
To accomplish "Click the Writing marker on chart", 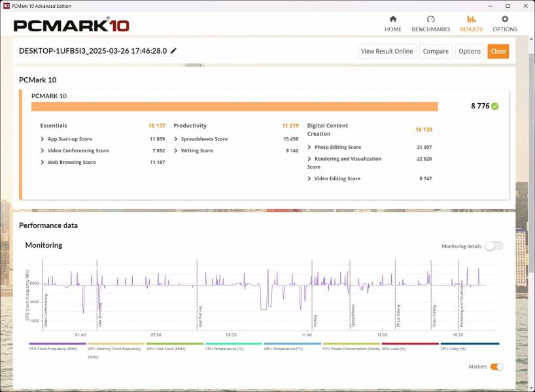I will click(315, 321).
